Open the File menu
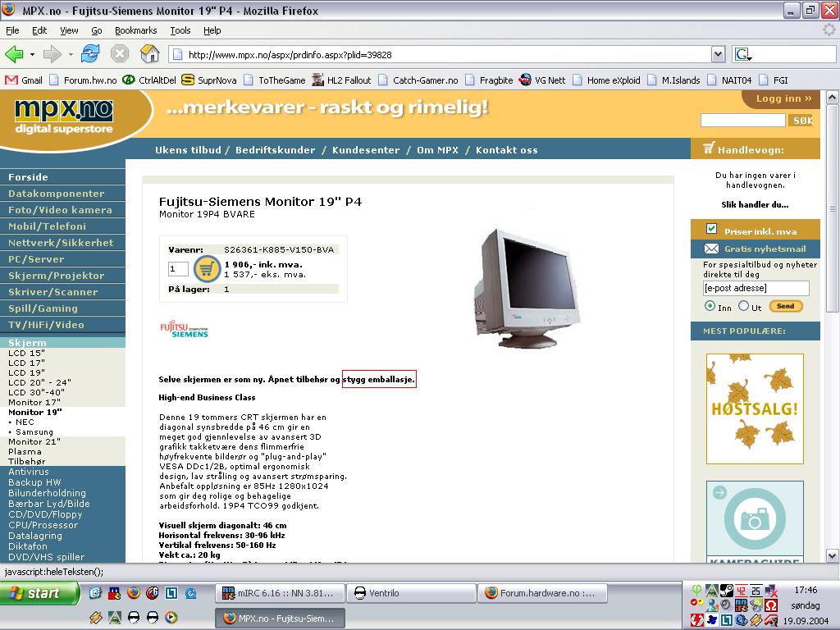Image resolution: width=840 pixels, height=630 pixels. [12, 30]
